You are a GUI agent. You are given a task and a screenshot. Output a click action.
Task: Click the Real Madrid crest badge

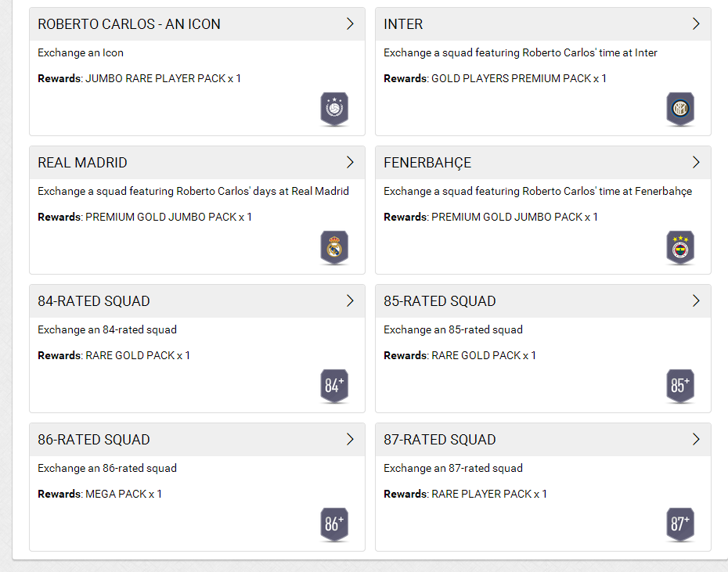tap(334, 247)
